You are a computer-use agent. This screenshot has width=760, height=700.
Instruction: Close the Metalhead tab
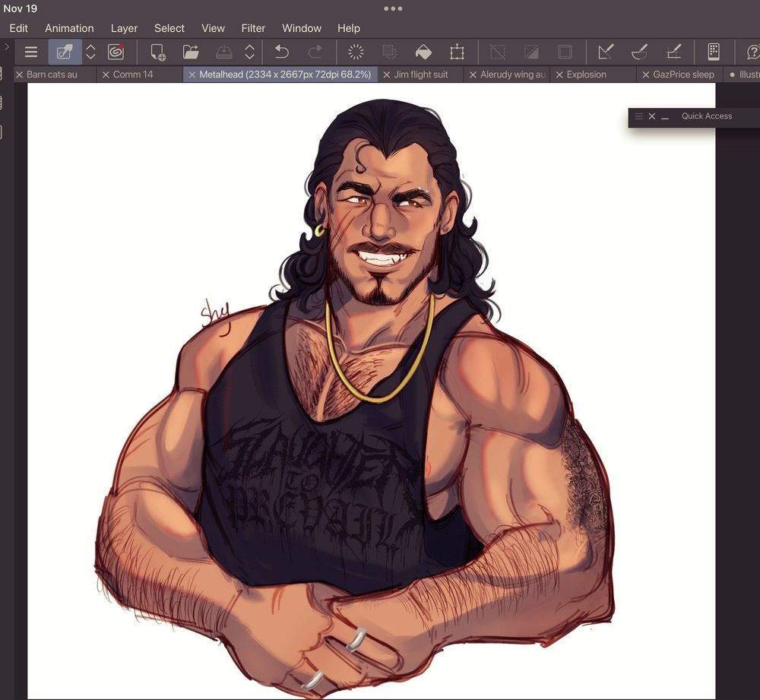(192, 74)
